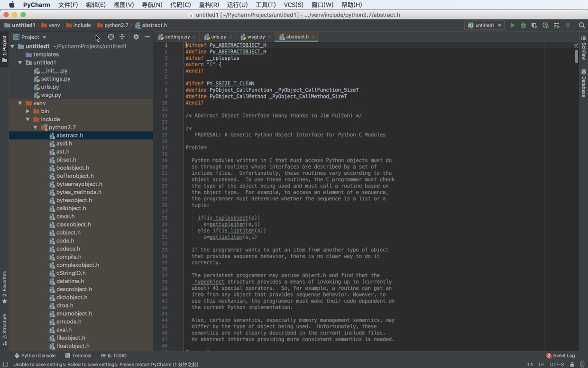Run with coverage shield icon

click(534, 26)
